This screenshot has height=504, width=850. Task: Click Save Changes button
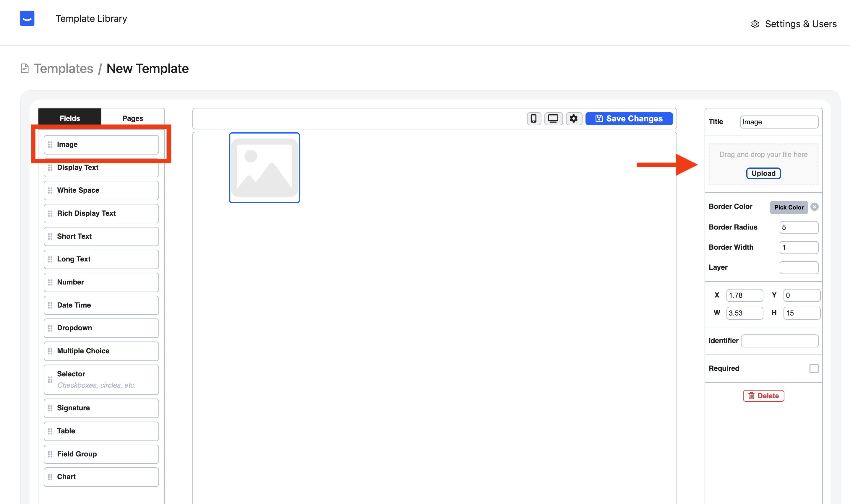tap(629, 118)
